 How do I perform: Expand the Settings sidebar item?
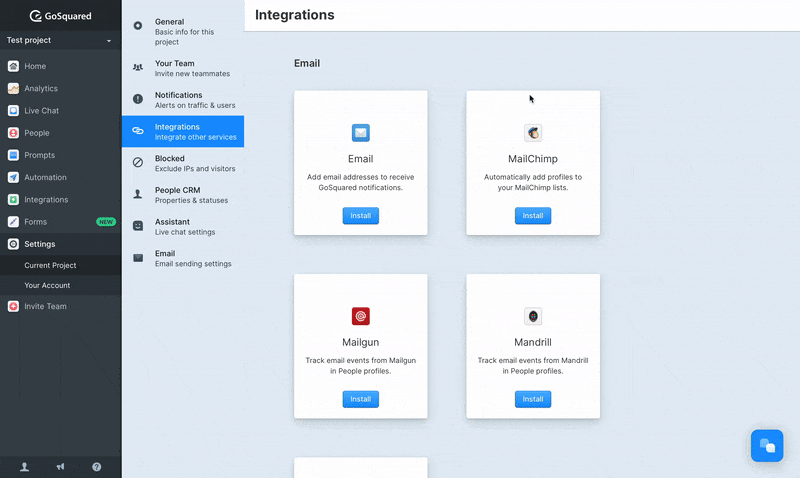60,244
